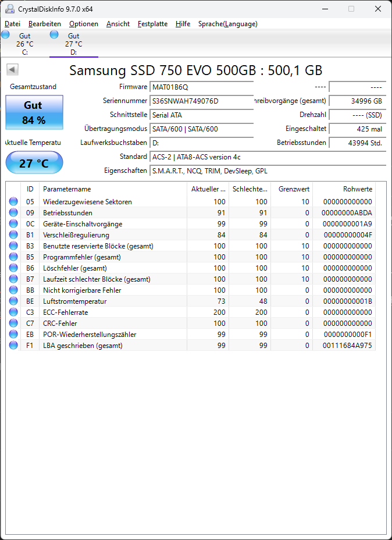Click the Gesamtzustand label
This screenshot has width=392, height=540.
33,87
